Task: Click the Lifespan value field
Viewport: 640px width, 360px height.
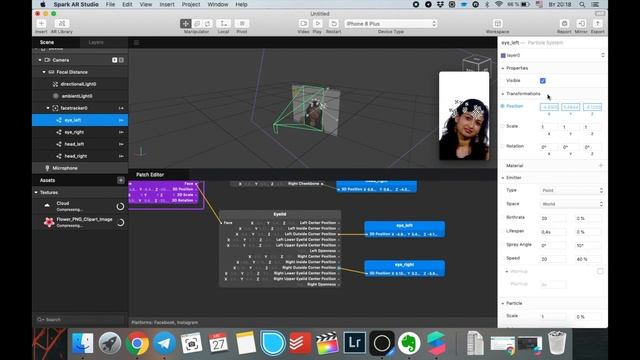Action: tap(553, 232)
